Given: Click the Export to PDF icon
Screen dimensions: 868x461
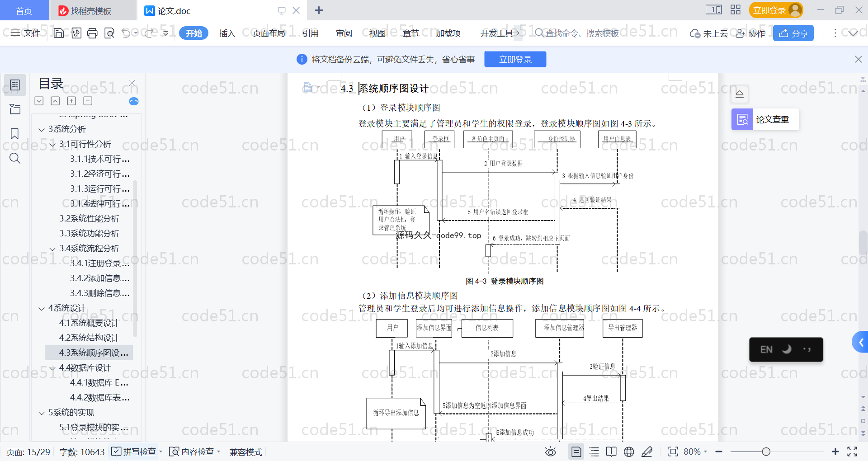Looking at the screenshot, I should click(x=76, y=33).
